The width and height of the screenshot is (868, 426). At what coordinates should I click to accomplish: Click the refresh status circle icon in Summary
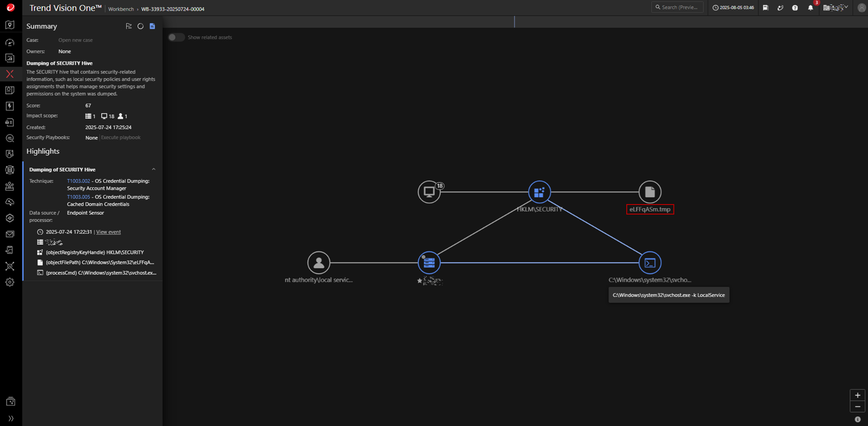point(140,26)
